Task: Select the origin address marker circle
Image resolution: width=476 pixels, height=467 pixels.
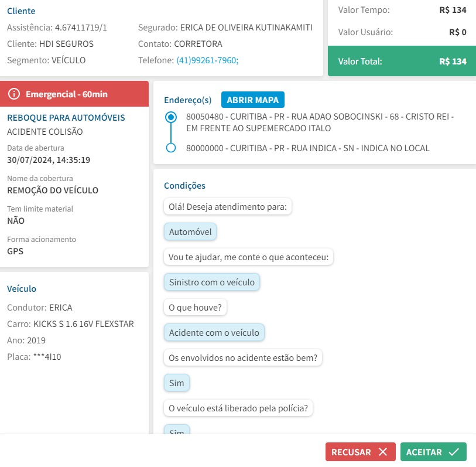Action: [171, 117]
